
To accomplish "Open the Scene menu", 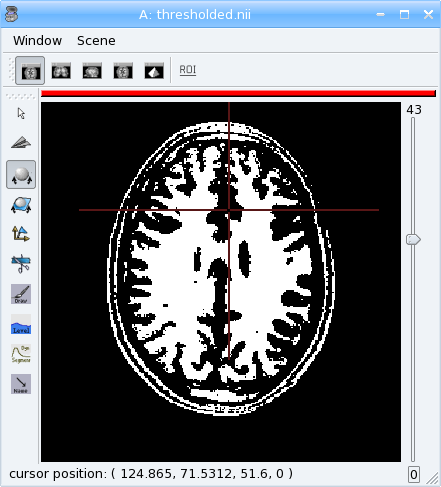I will [96, 41].
